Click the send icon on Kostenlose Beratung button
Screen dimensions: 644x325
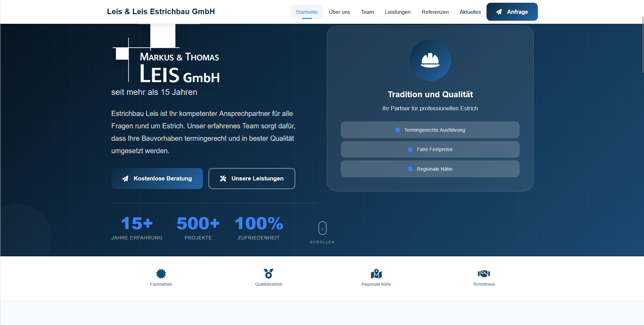coord(125,178)
